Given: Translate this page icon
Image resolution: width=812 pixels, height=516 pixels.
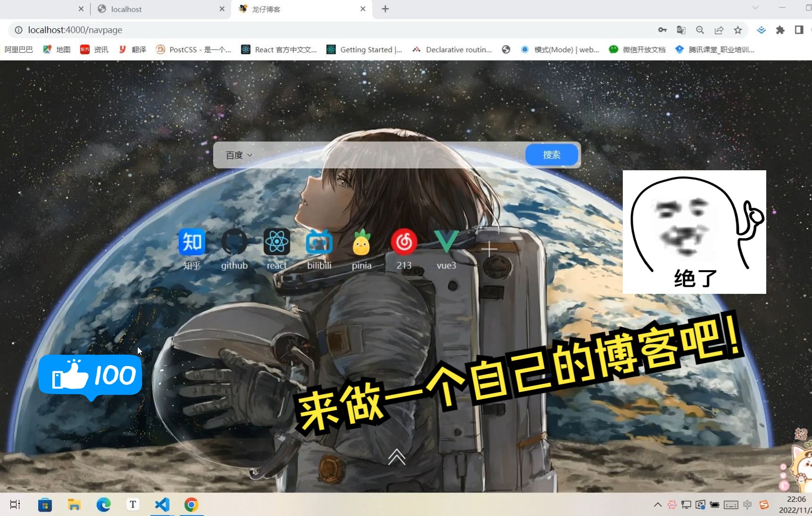Looking at the screenshot, I should (x=681, y=30).
